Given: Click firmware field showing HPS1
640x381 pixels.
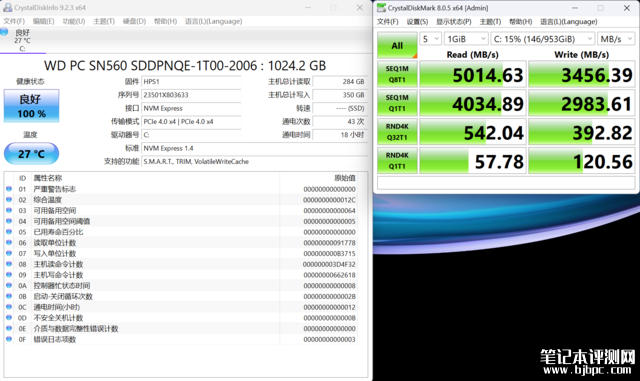Looking at the screenshot, I should click(191, 82).
